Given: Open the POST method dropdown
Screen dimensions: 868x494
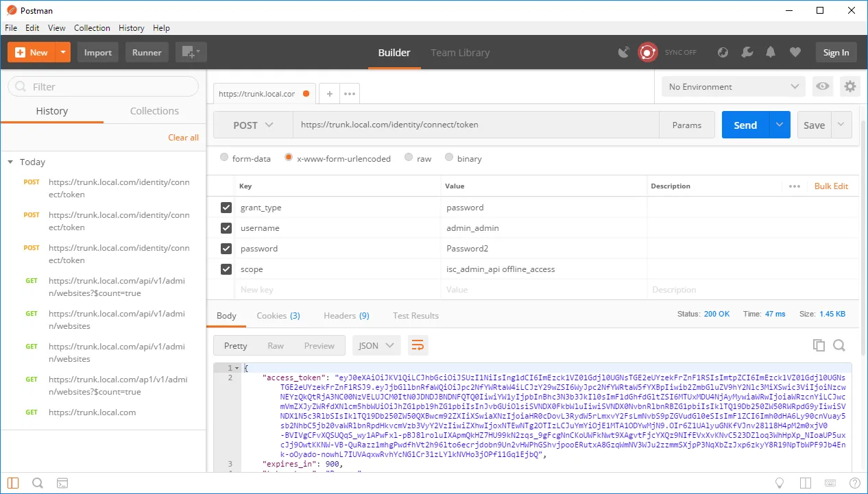Looking at the screenshot, I should [x=253, y=125].
